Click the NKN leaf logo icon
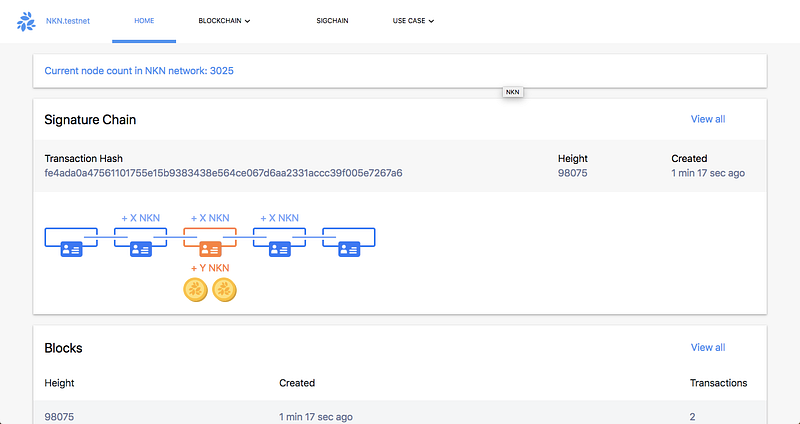The height and width of the screenshot is (424, 800). (x=26, y=21)
